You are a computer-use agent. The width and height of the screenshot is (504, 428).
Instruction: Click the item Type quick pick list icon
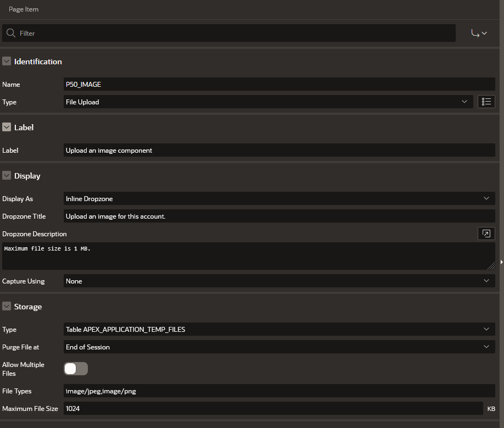click(x=486, y=102)
